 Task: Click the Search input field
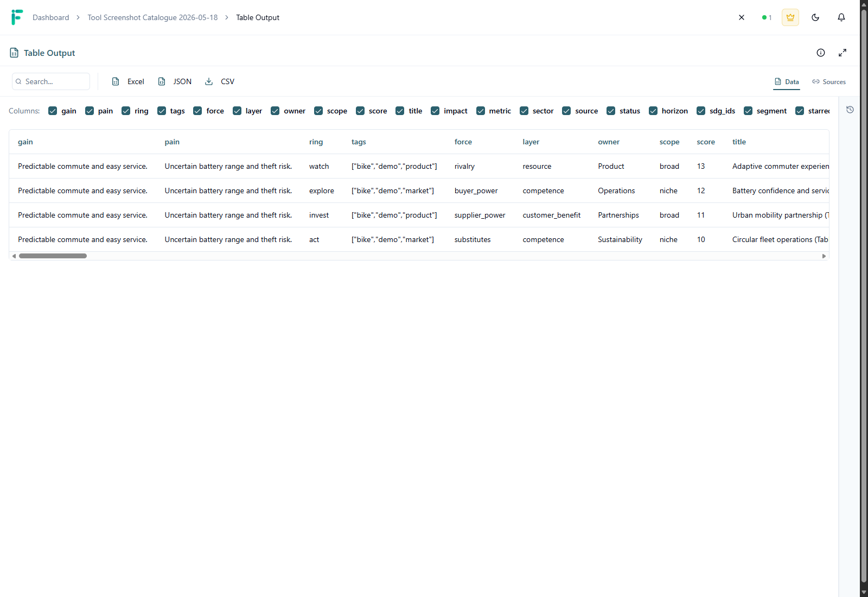tap(51, 81)
